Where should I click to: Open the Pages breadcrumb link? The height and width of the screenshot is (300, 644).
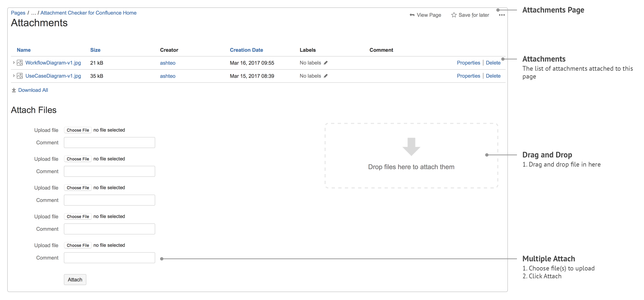18,13
